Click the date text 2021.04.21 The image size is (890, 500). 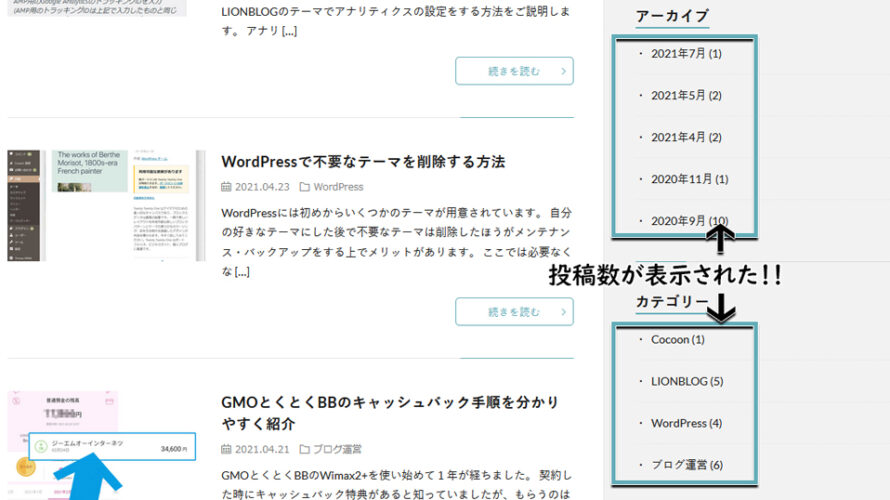(262, 449)
